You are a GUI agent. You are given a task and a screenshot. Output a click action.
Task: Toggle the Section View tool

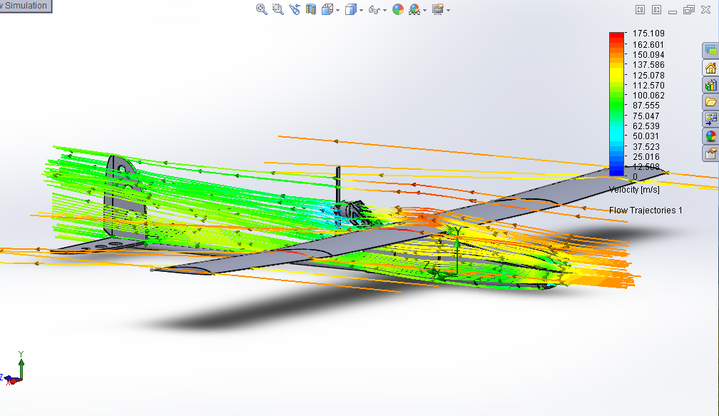(311, 9)
